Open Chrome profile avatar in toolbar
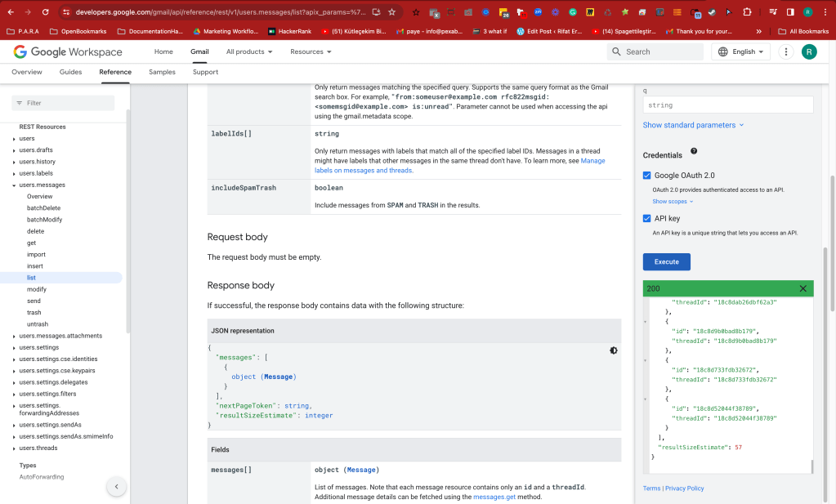Screen dimensions: 836x504 808,11
